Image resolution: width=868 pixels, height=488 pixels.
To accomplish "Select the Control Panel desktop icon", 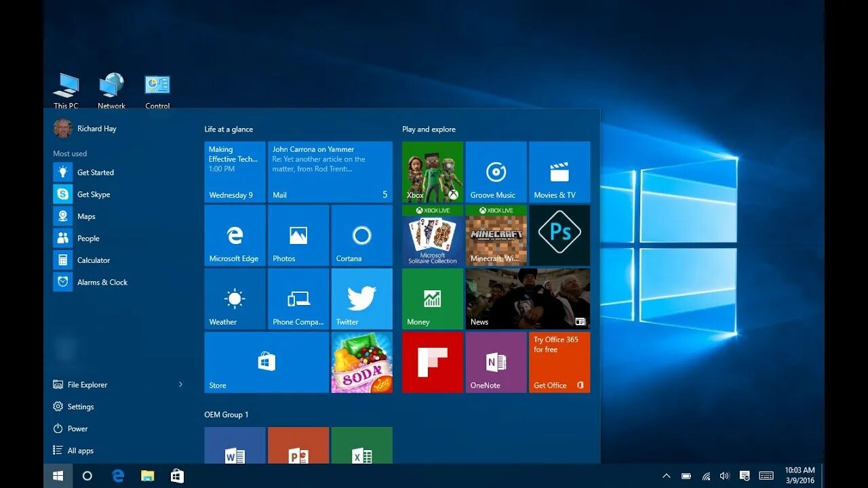I will pos(157,91).
